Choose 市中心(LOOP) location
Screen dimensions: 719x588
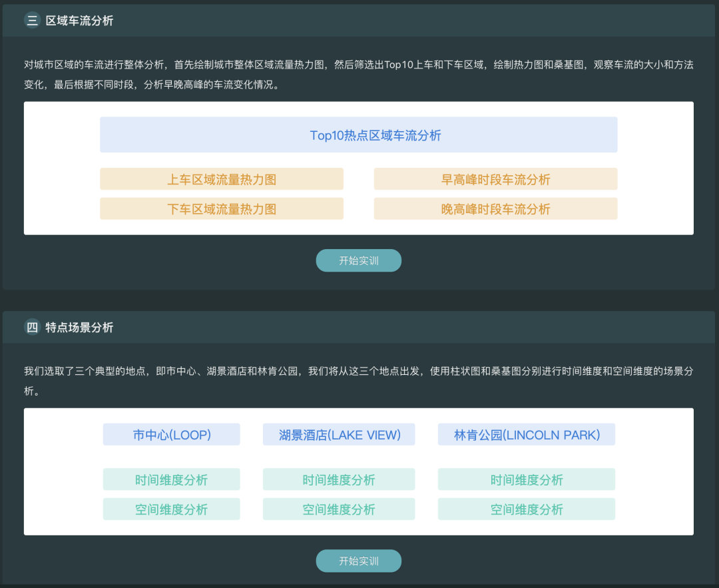(172, 434)
